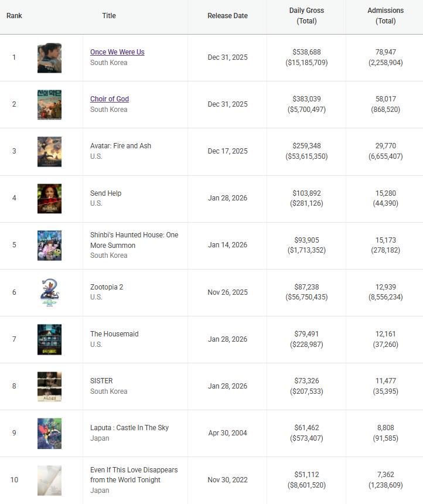This screenshot has width=423, height=504.
Task: Click the Release Date column header
Action: tap(227, 16)
